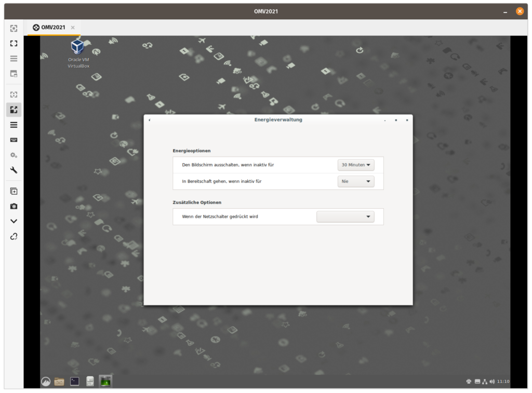The image size is (532, 393).
Task: Close the Remmina window with the orange button
Action: coord(520,11)
